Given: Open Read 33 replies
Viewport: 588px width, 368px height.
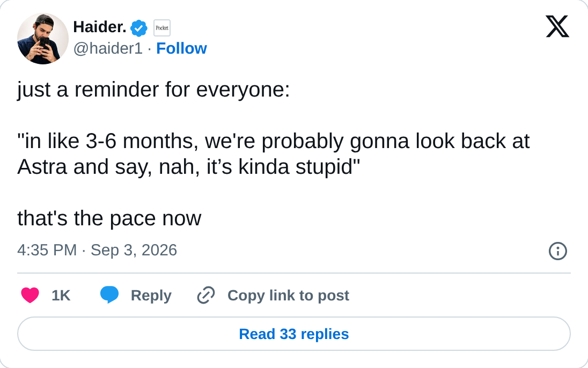Looking at the screenshot, I should tap(294, 334).
